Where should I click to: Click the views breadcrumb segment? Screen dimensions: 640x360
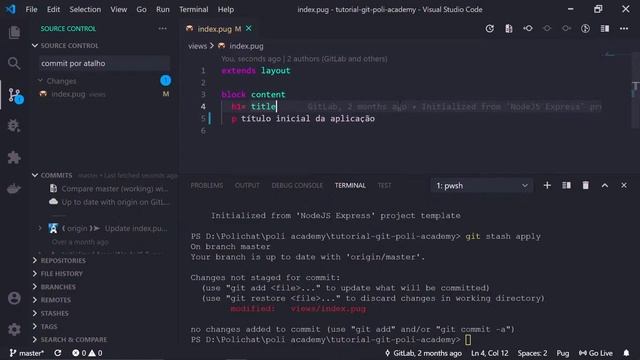tap(198, 46)
